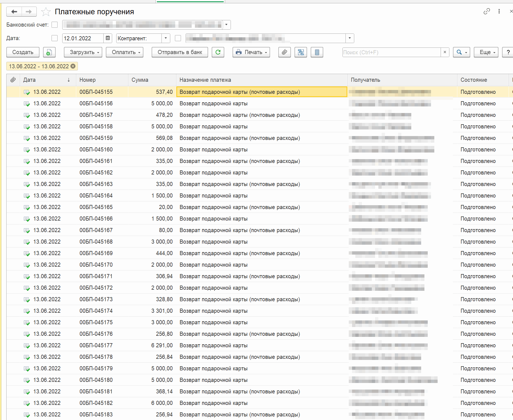Clear the search field with X button
The height and width of the screenshot is (420, 513).
(x=445, y=52)
